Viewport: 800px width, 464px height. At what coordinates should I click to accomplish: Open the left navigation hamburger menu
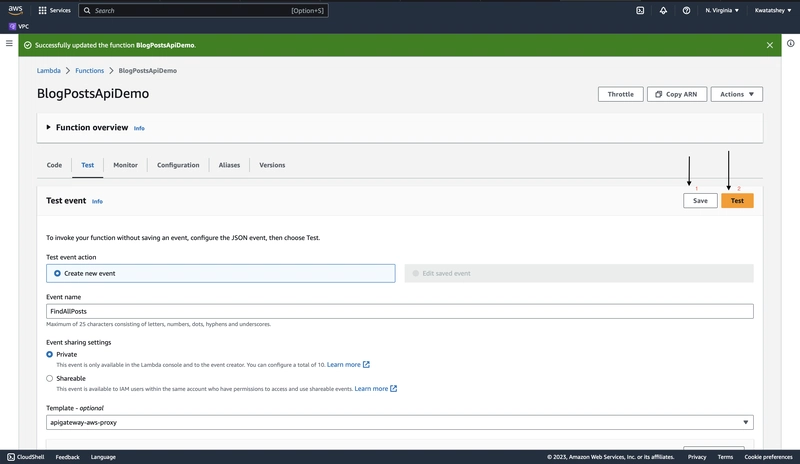9,43
